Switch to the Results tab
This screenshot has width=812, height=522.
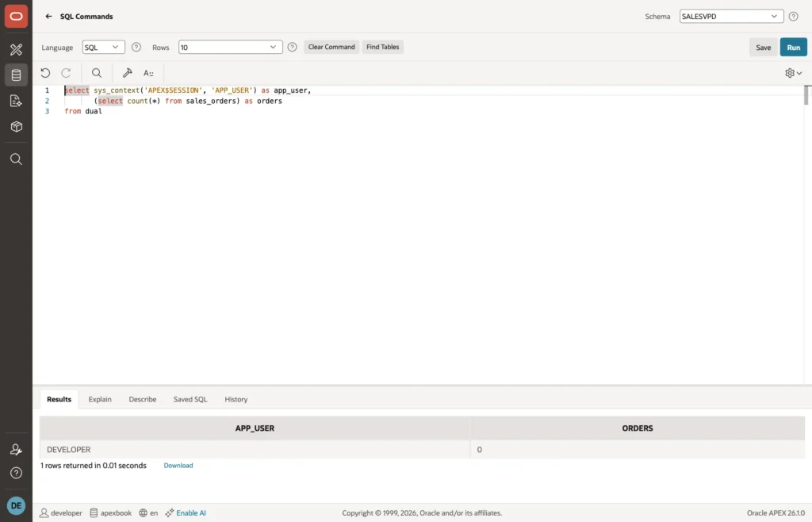[x=59, y=399]
